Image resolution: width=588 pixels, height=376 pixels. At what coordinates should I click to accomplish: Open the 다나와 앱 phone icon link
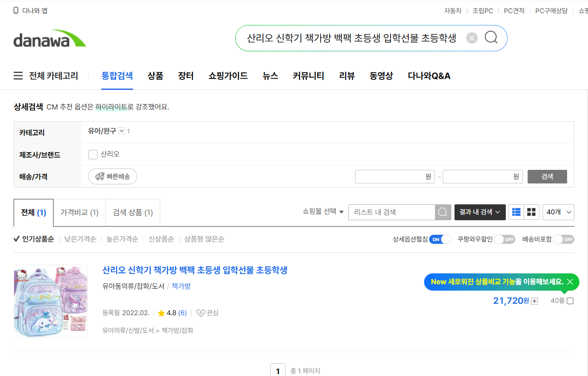(x=30, y=10)
